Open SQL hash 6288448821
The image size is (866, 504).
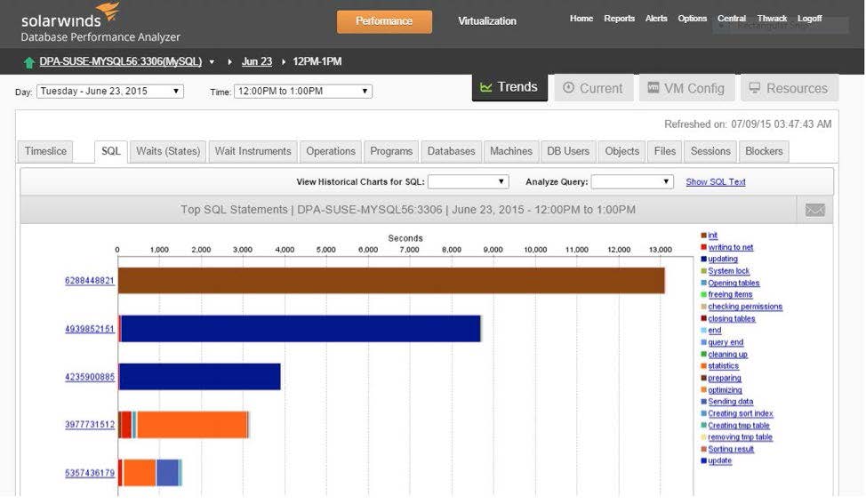pos(89,281)
